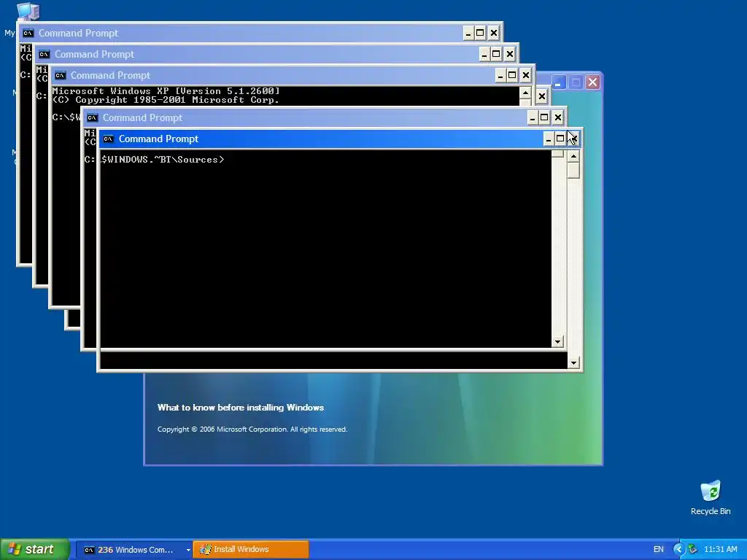Screen dimensions: 747x560
Task: Close the rearmost Command Prompt window
Action: 494,34
